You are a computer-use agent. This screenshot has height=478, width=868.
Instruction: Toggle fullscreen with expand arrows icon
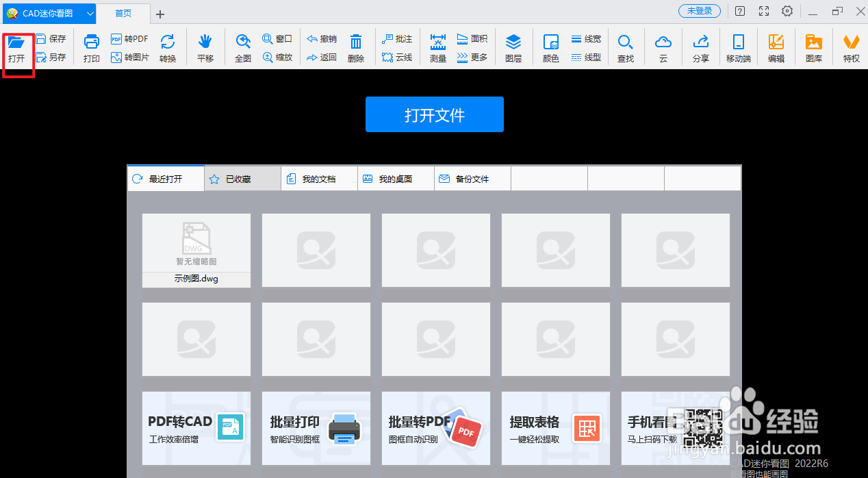pos(764,11)
